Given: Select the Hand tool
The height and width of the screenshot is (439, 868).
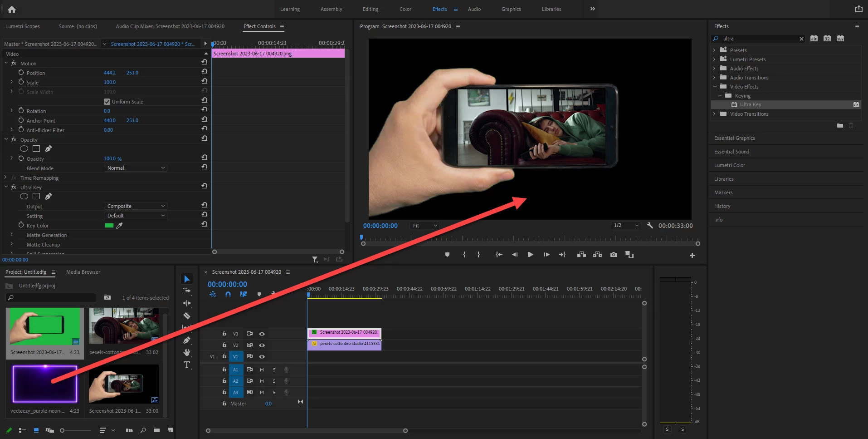Looking at the screenshot, I should pyautogui.click(x=186, y=352).
